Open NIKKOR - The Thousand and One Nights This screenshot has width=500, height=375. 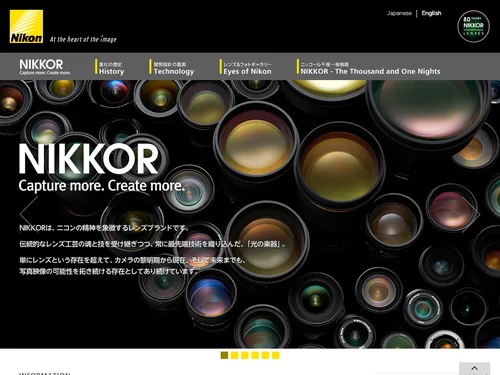click(368, 67)
